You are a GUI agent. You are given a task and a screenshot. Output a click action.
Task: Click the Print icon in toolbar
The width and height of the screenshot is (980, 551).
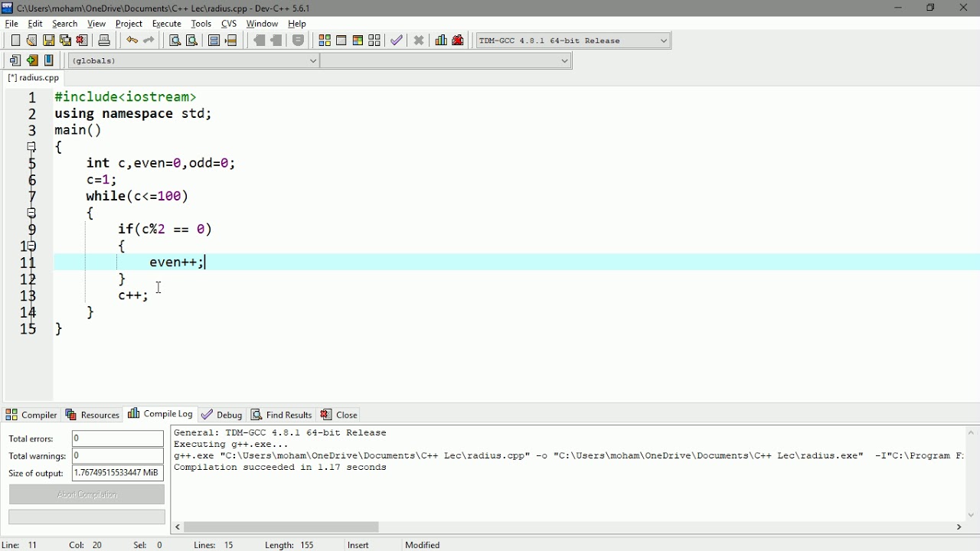coord(105,41)
